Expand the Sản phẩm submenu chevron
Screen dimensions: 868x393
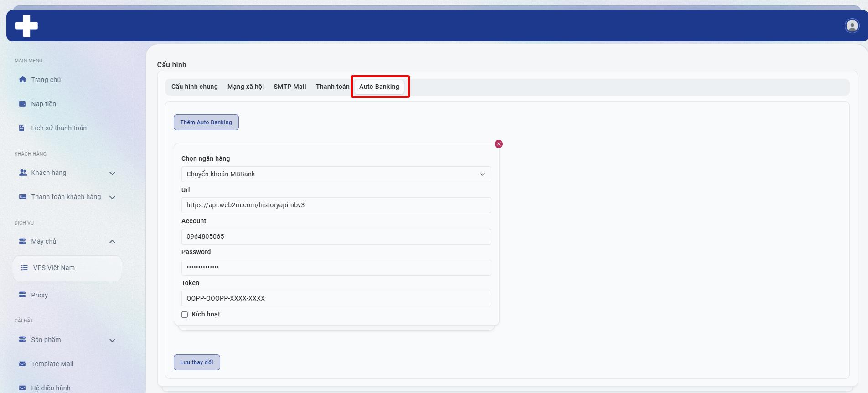click(112, 340)
